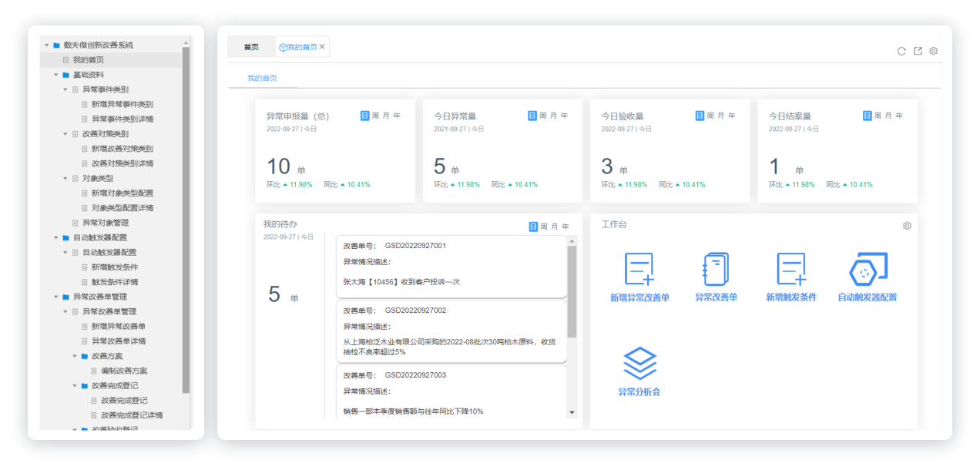Screen dimensions: 980x470
Task: Open the GSD20220927001 todo item
Action: (x=451, y=266)
